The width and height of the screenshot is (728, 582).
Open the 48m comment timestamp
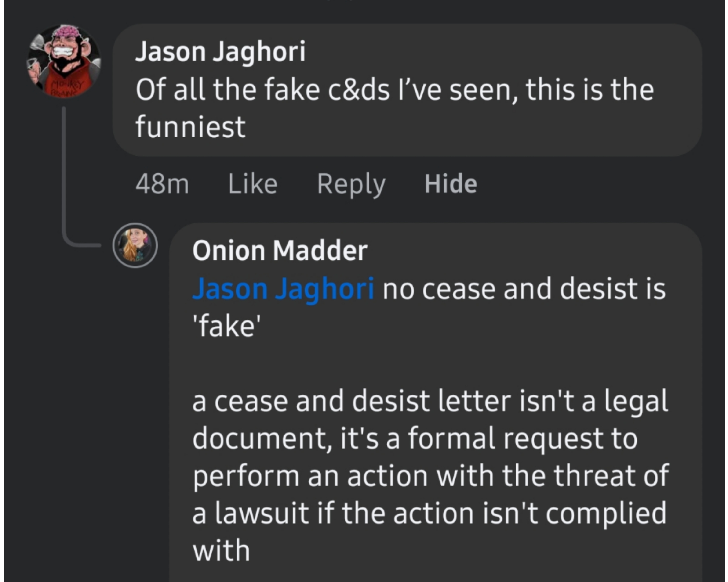tap(162, 184)
